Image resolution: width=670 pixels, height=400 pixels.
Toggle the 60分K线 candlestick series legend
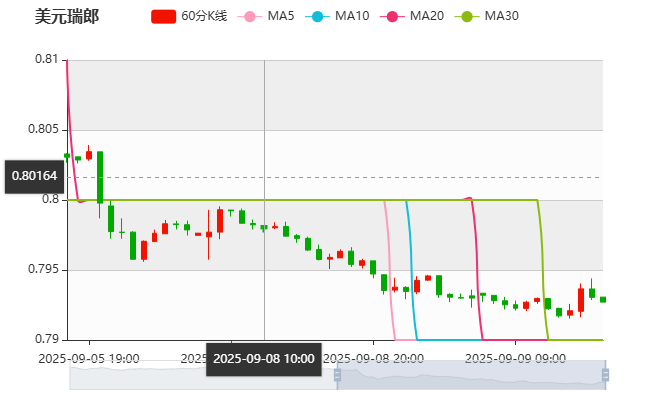189,16
